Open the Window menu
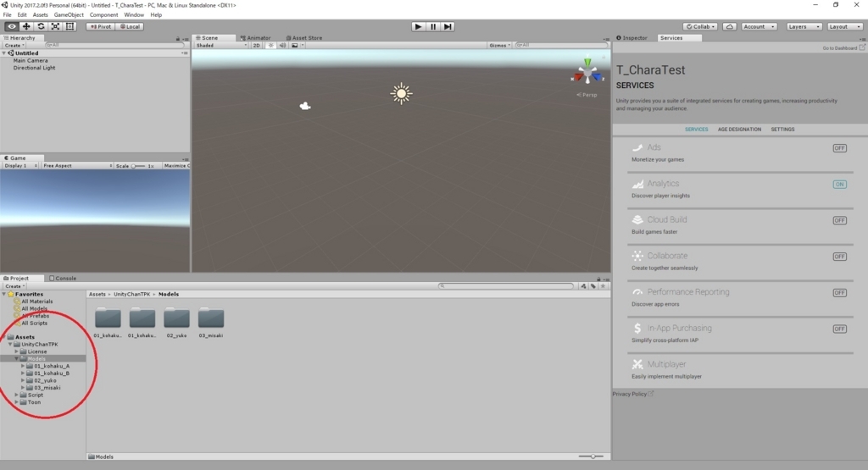 click(x=134, y=15)
